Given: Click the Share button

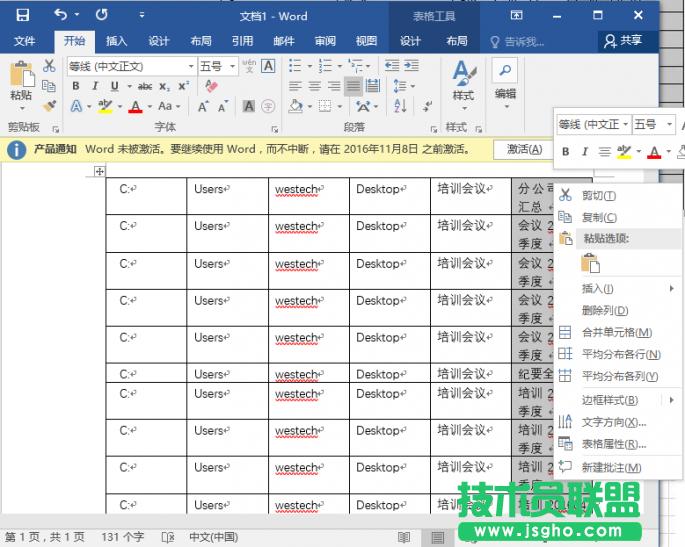Looking at the screenshot, I should pos(622,41).
